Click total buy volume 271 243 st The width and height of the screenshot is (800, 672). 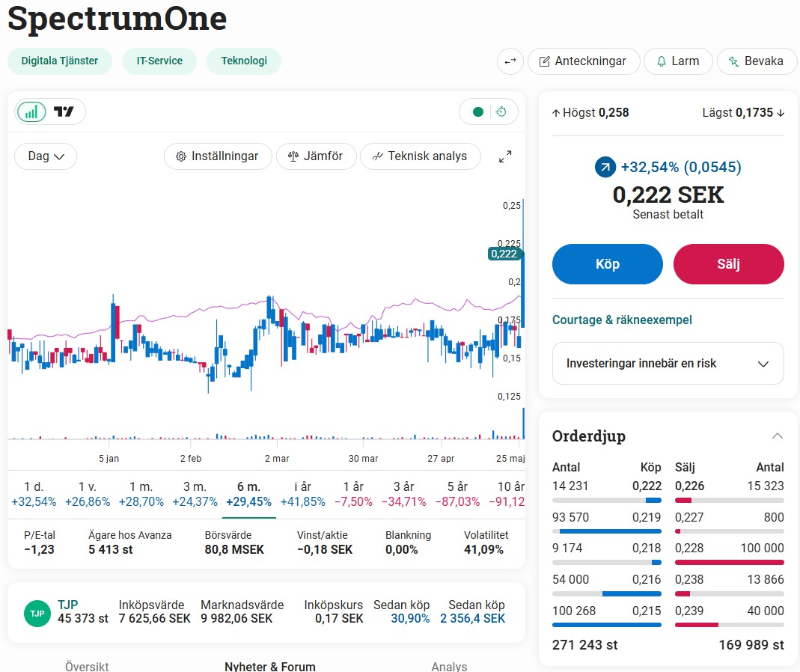click(x=584, y=645)
